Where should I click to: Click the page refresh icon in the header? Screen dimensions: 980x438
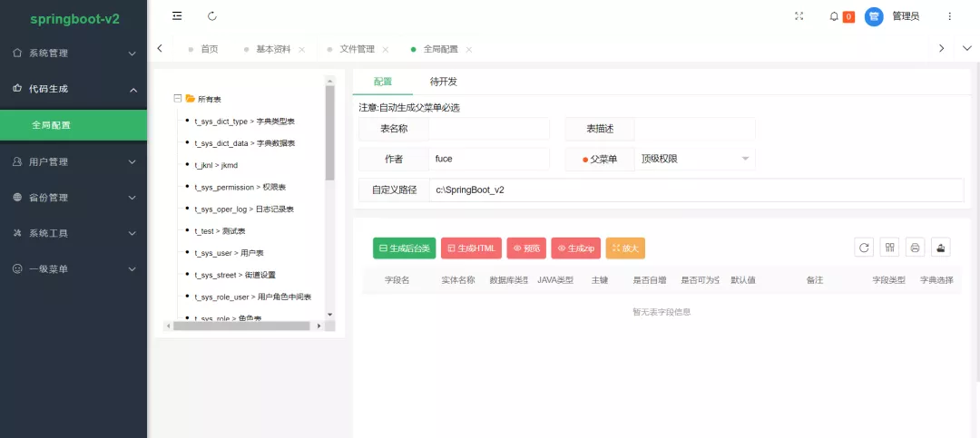(x=212, y=16)
